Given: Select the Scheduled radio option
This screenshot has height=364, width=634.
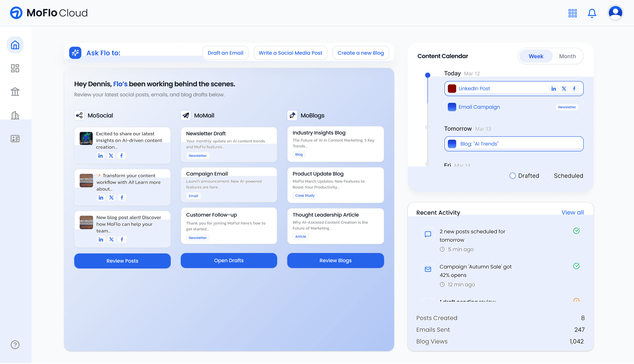Looking at the screenshot, I should [548, 176].
